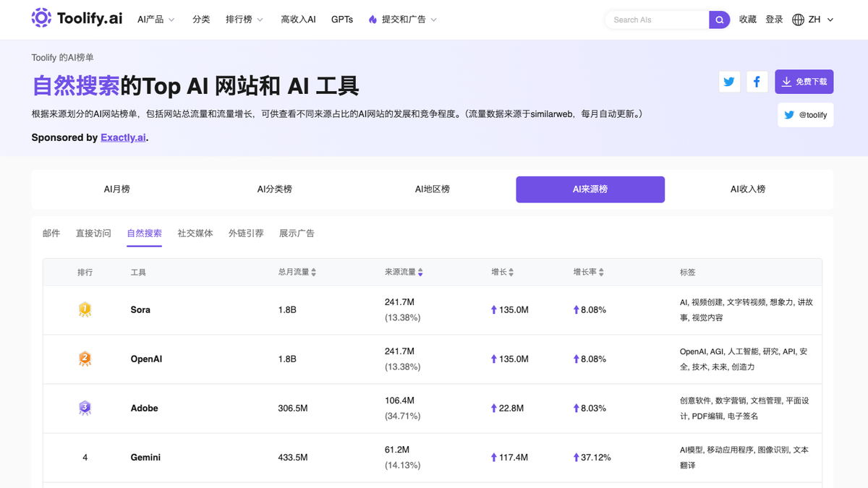Switch to the AI收入榜 tab

tap(748, 189)
